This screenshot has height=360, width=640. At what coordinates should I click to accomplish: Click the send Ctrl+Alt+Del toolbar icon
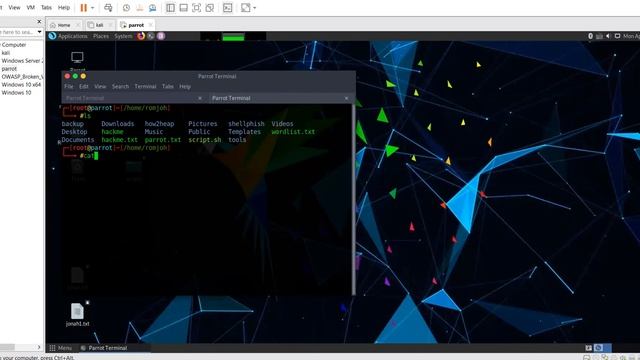coord(108,8)
